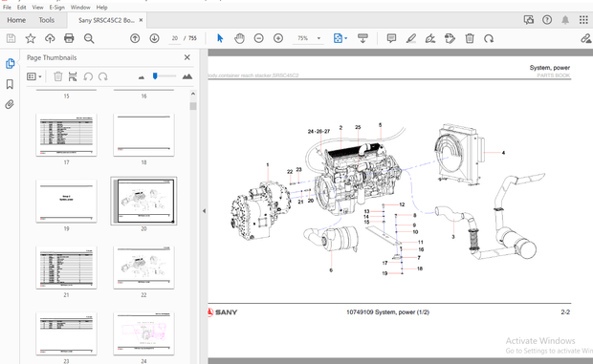The width and height of the screenshot is (593, 364).
Task: Select page 20 thumbnail
Action: (x=143, y=201)
